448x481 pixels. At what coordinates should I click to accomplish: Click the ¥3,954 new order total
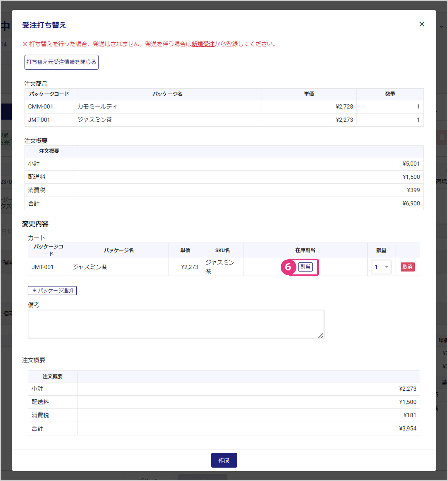407,429
